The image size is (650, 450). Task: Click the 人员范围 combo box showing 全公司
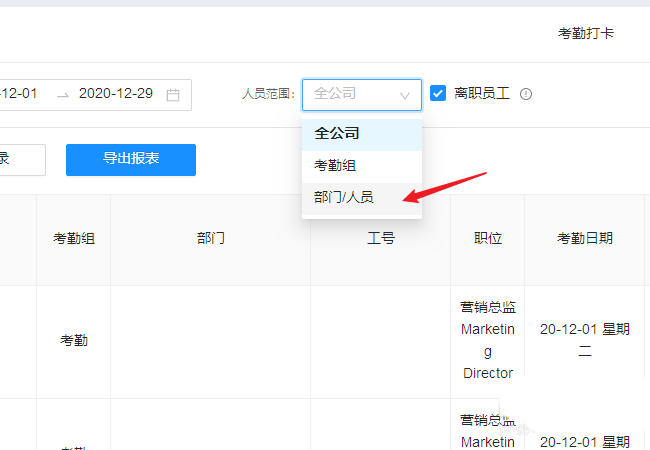(x=360, y=94)
